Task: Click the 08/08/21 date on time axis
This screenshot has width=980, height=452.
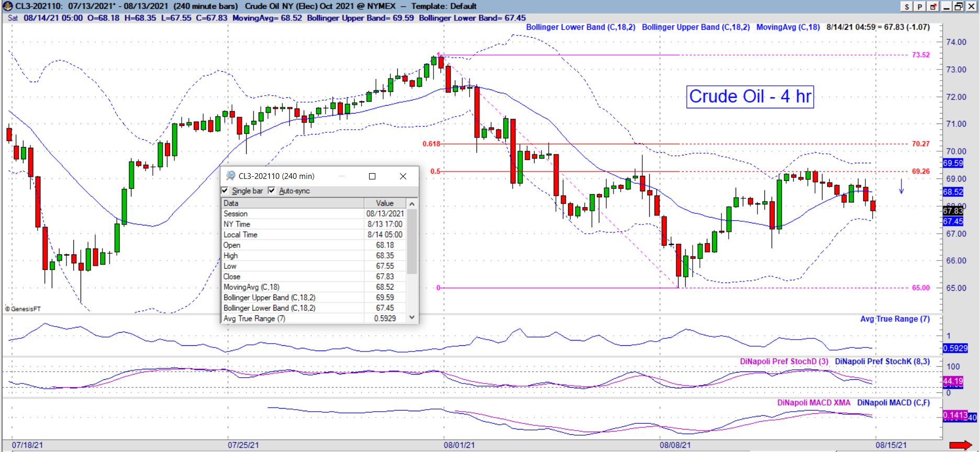Action: point(675,445)
